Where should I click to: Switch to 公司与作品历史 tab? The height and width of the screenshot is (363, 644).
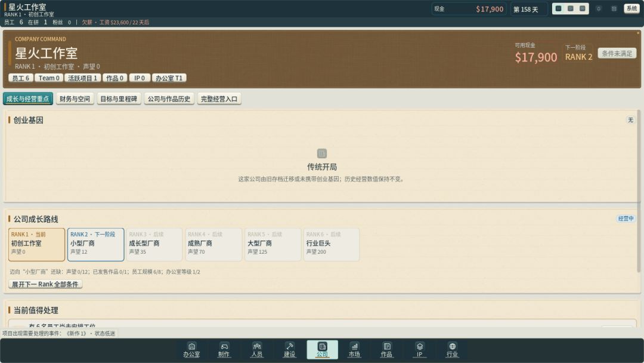(x=169, y=99)
